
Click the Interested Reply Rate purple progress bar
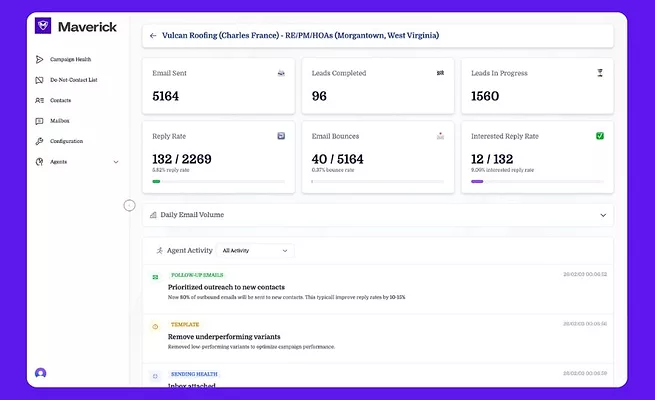tap(477, 181)
